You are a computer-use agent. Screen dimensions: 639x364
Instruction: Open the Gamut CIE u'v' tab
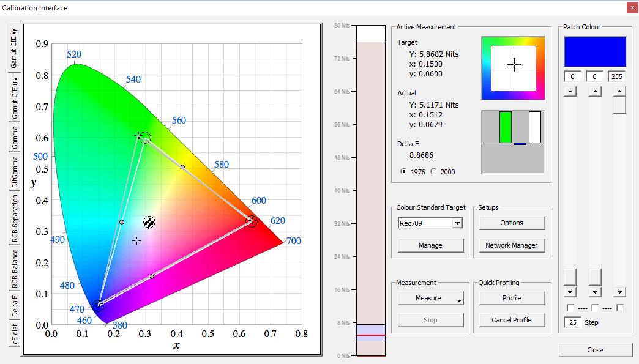14,97
